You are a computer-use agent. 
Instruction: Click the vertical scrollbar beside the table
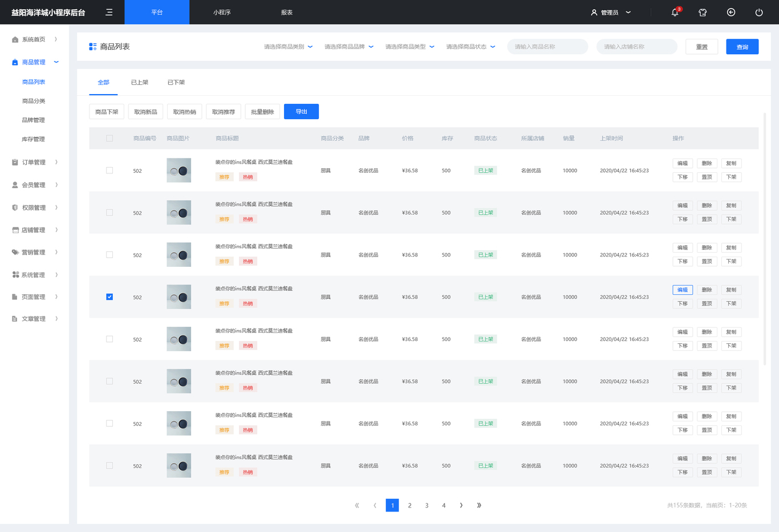pos(765,238)
